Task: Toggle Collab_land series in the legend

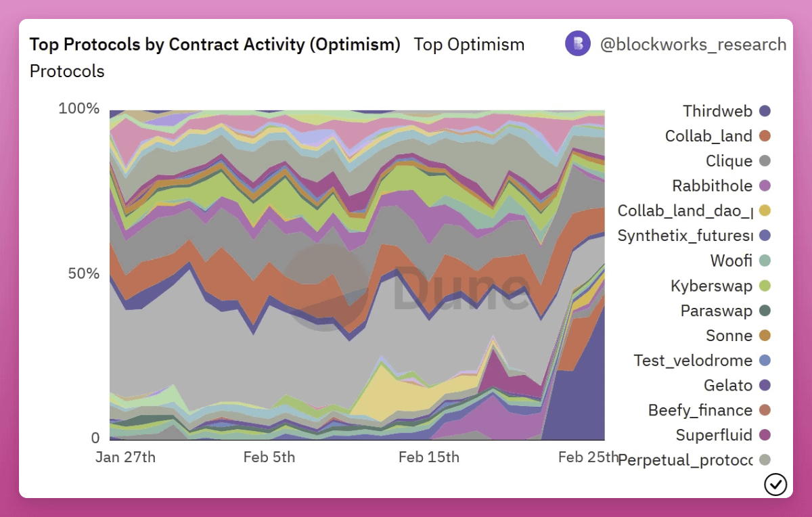Action: pos(708,136)
